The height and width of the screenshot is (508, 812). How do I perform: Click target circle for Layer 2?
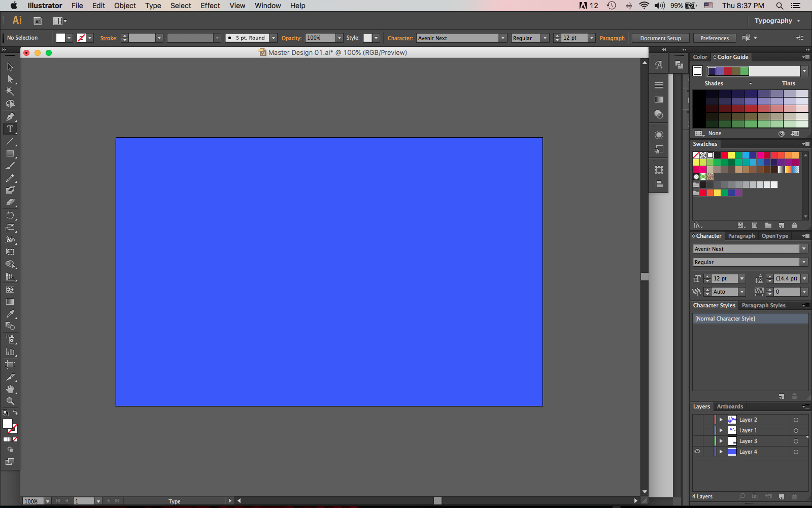tap(796, 420)
